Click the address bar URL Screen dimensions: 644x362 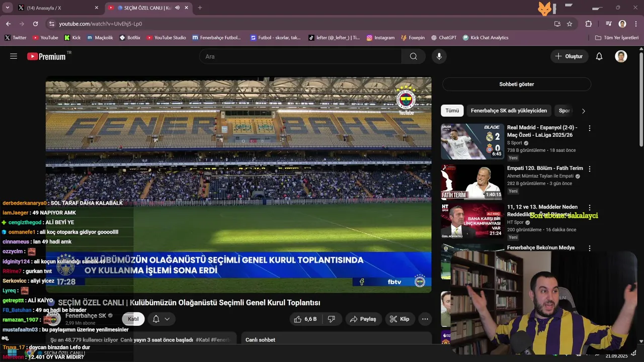pyautogui.click(x=100, y=24)
